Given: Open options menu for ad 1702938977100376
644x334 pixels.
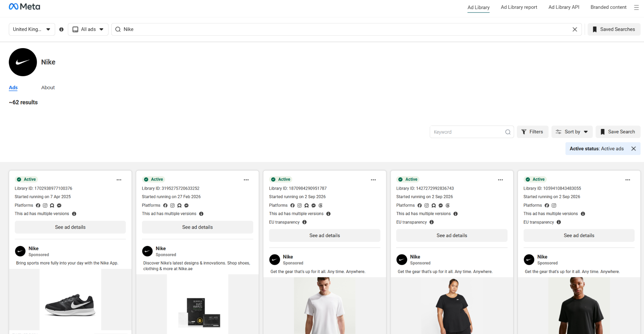Looking at the screenshot, I should point(119,180).
